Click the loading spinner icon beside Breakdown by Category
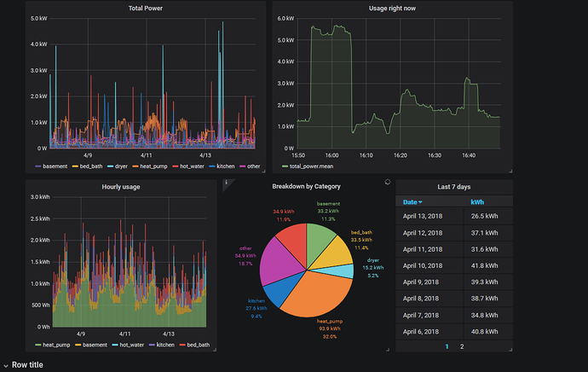 click(388, 182)
